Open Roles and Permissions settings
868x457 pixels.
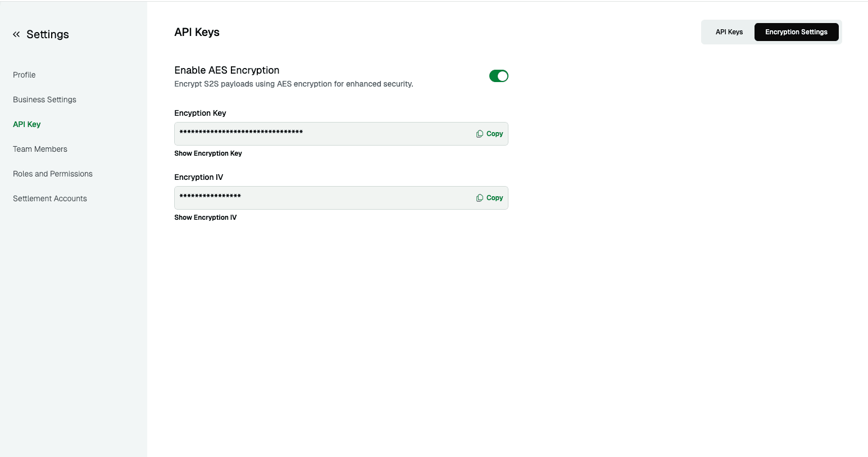pos(52,174)
